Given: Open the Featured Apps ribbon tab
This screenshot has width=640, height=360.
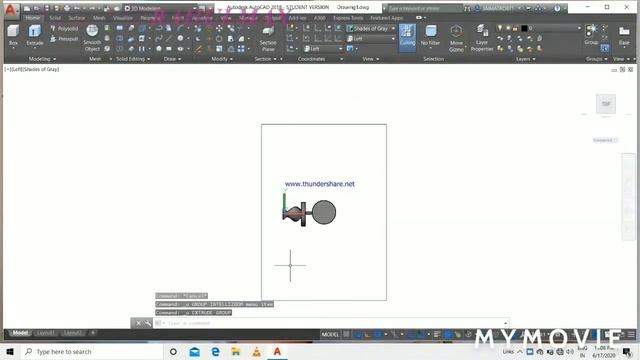Looking at the screenshot, I should click(387, 18).
